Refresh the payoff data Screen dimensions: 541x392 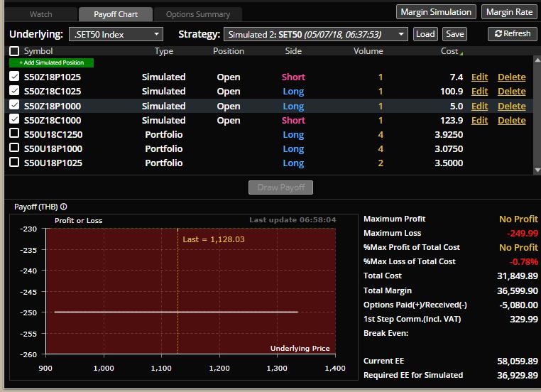tap(513, 34)
